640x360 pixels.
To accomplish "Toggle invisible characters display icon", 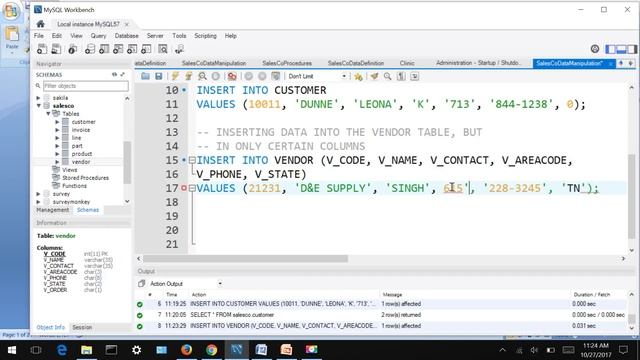I will point(401,76).
